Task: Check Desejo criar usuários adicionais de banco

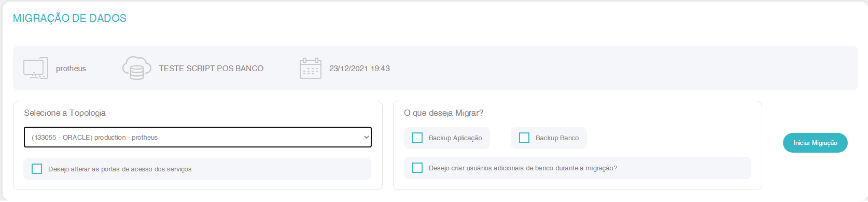Action: point(417,168)
